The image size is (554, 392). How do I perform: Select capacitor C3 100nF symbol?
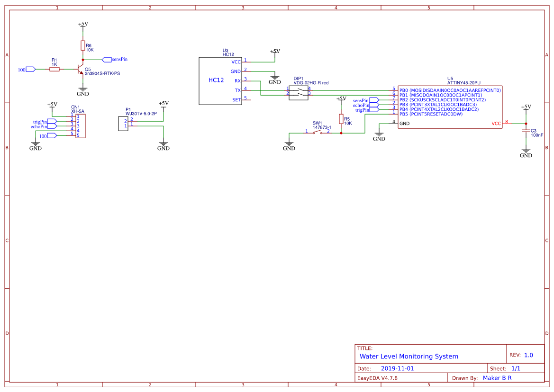pos(526,131)
